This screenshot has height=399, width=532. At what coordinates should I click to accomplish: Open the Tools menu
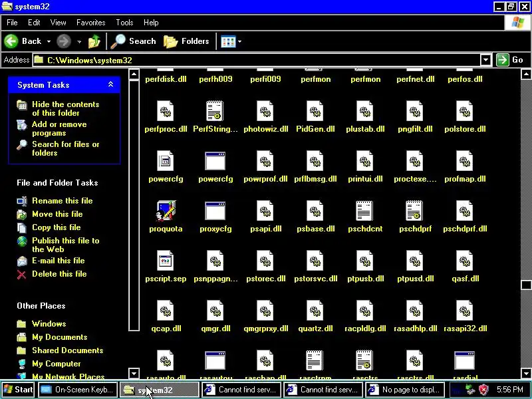coord(124,23)
